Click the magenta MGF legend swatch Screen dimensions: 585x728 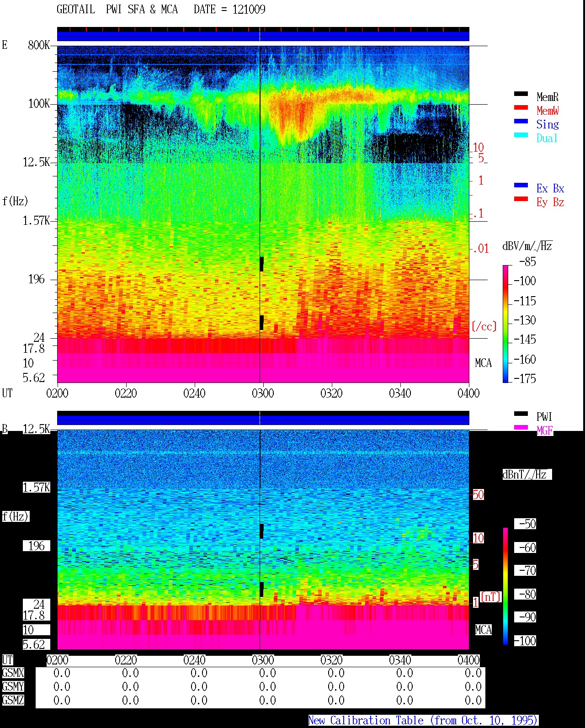[x=521, y=428]
